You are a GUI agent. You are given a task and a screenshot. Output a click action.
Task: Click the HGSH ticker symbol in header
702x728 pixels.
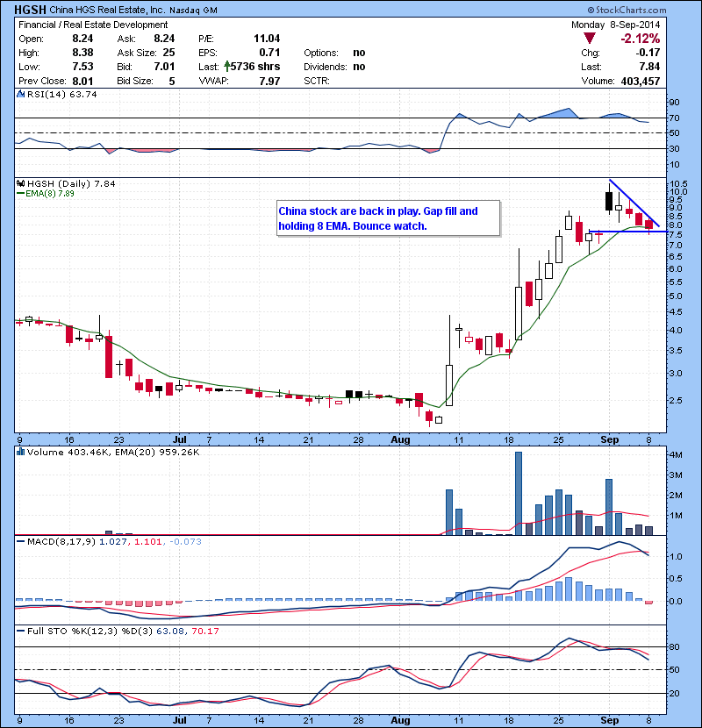click(30, 10)
